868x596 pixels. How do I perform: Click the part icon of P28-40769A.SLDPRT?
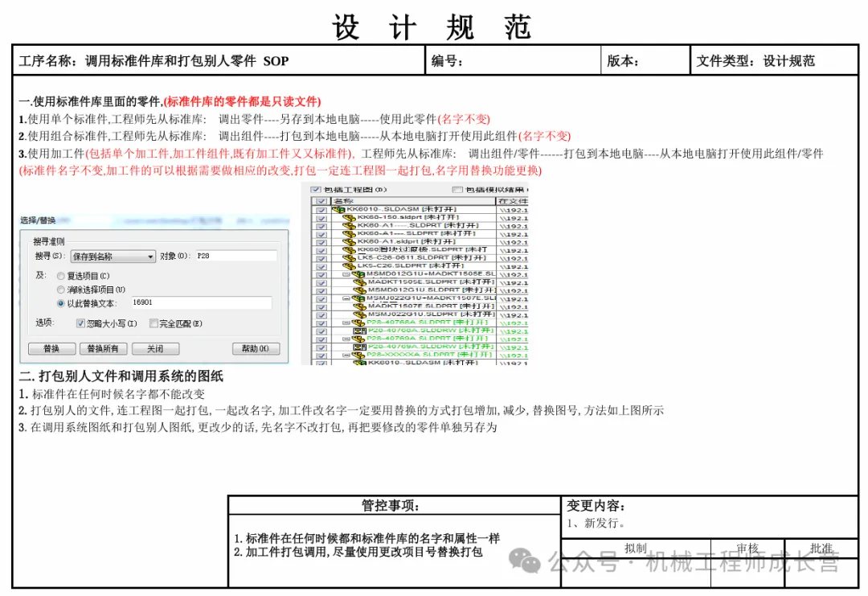(358, 339)
